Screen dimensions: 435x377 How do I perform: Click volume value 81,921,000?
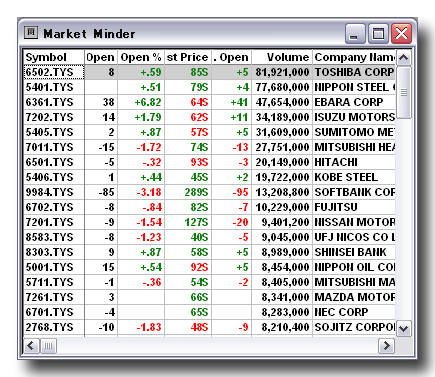pos(283,72)
